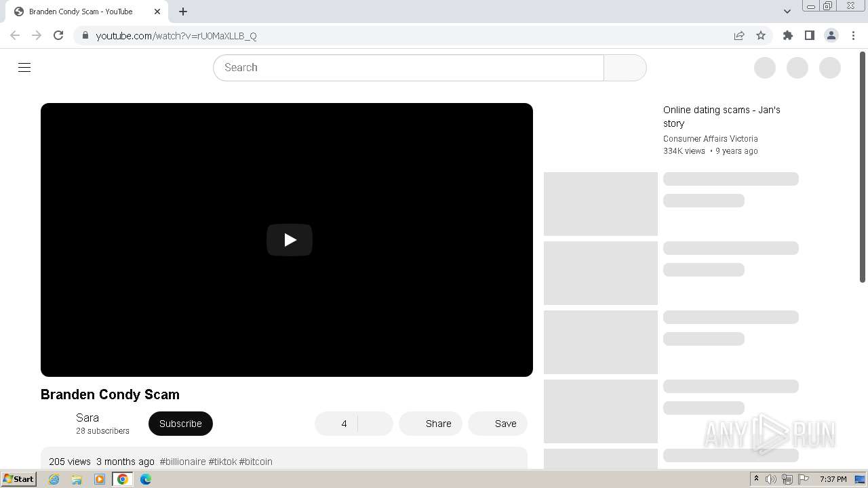
Task: Launch Microsoft Edge from taskbar
Action: click(x=146, y=479)
